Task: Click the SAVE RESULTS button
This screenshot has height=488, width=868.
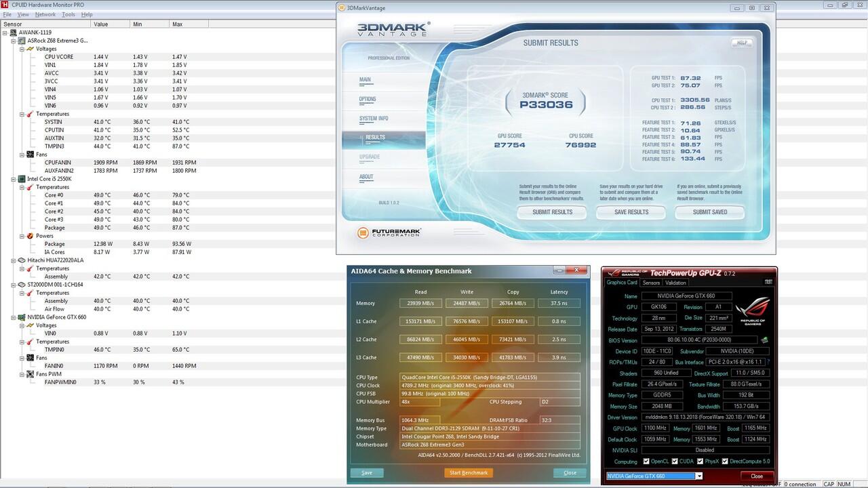Action: pyautogui.click(x=631, y=212)
